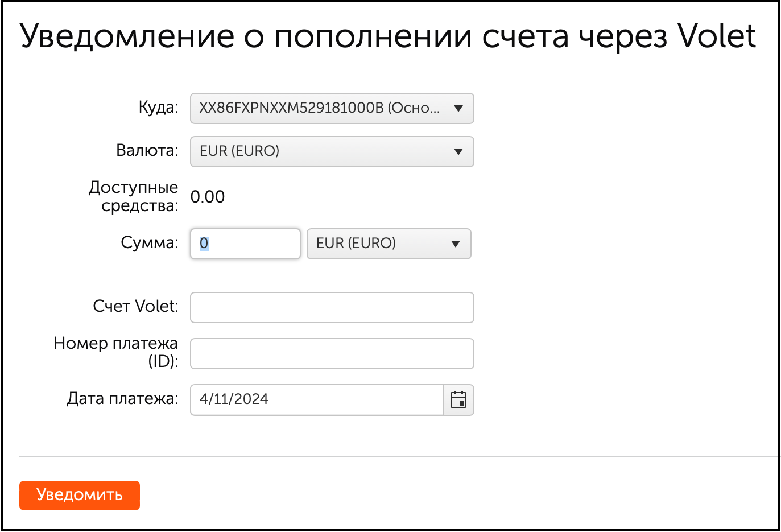
Task: Click the Дата платежа label
Action: [122, 398]
